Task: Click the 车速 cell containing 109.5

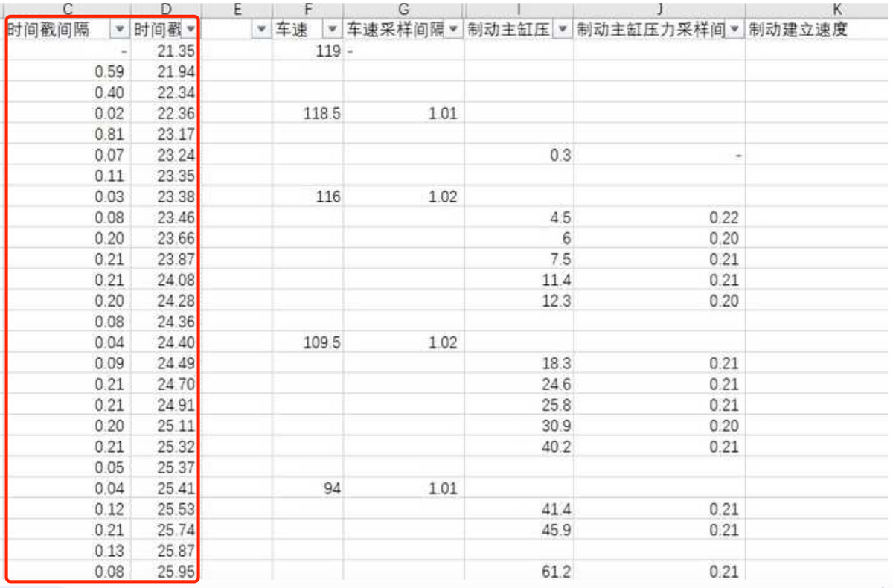Action: point(308,343)
